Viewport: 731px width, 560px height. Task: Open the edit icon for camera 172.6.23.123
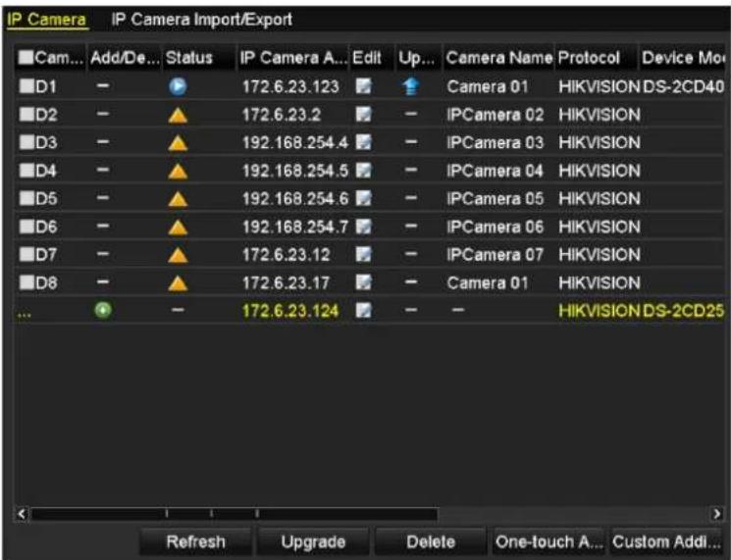point(364,86)
